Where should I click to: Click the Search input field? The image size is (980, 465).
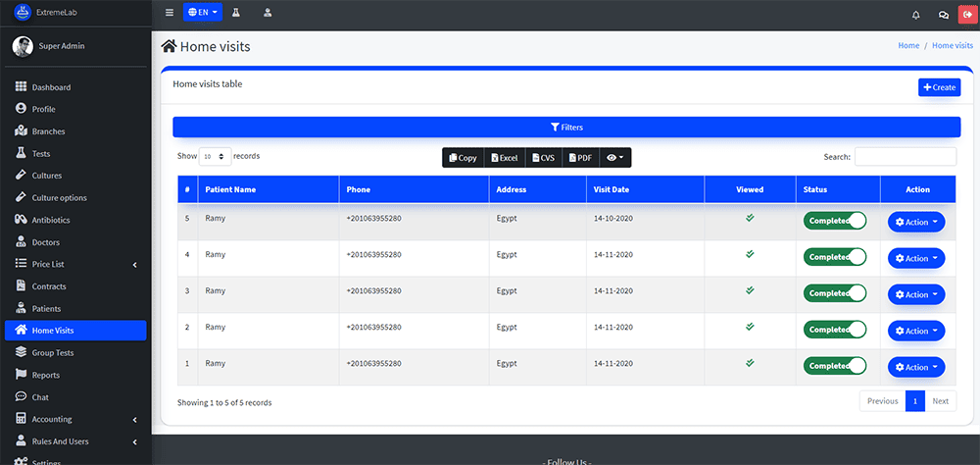tap(905, 157)
